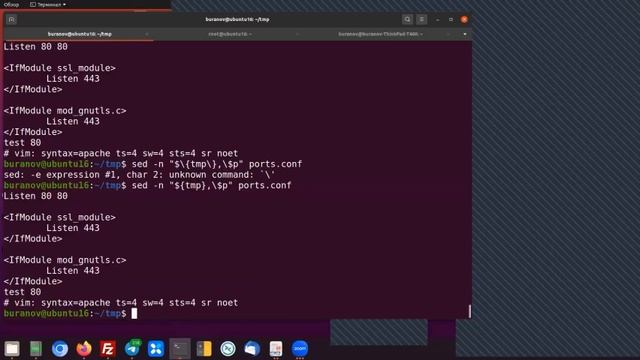Click the topmost 'Listen 80 80' line
This screenshot has height=360, width=640.
(36, 47)
